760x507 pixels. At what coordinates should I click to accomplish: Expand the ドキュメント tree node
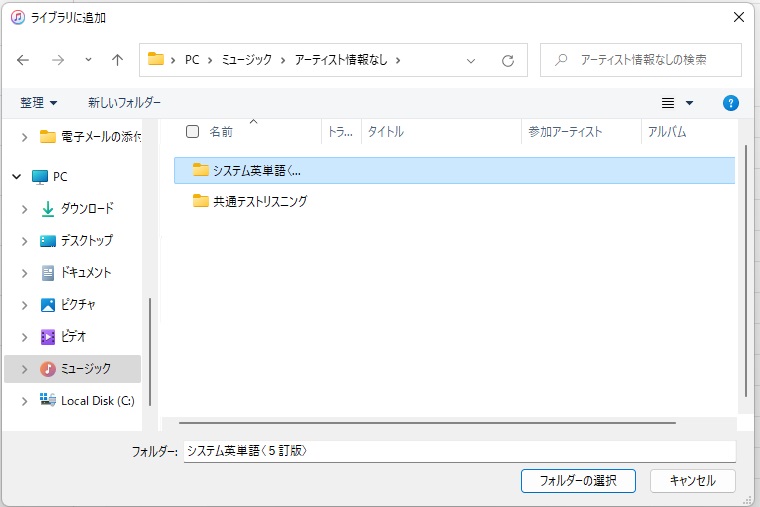point(24,273)
